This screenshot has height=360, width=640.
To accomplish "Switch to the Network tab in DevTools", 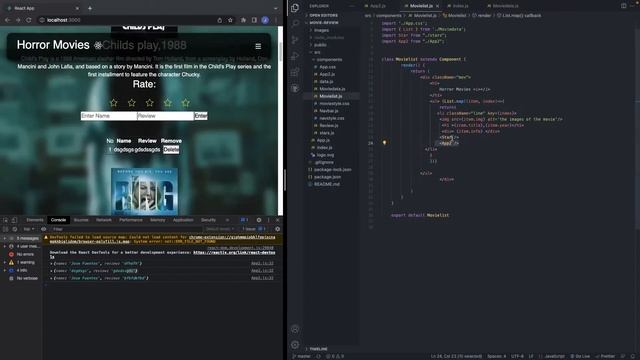I will coord(104,220).
